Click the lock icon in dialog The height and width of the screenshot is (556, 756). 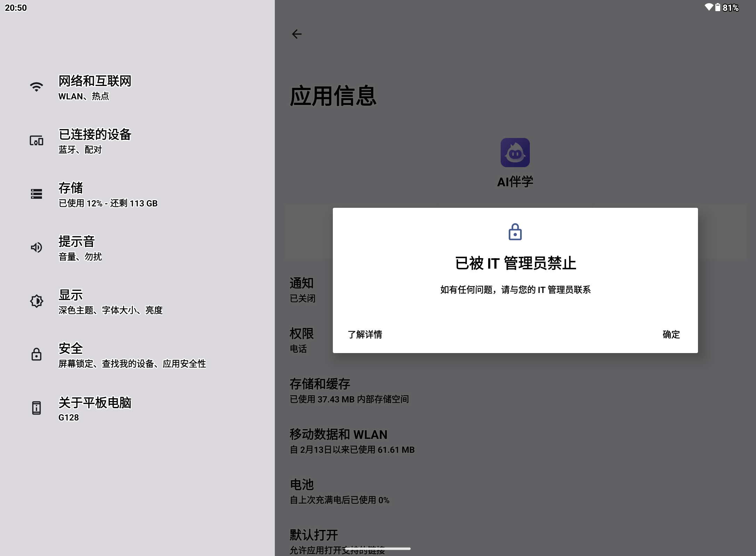(515, 232)
